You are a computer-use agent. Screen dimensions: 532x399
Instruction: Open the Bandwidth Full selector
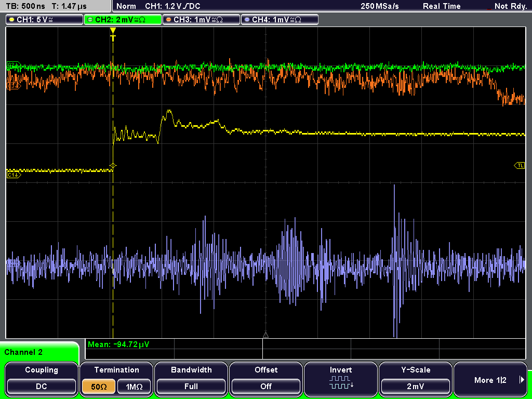coord(191,387)
